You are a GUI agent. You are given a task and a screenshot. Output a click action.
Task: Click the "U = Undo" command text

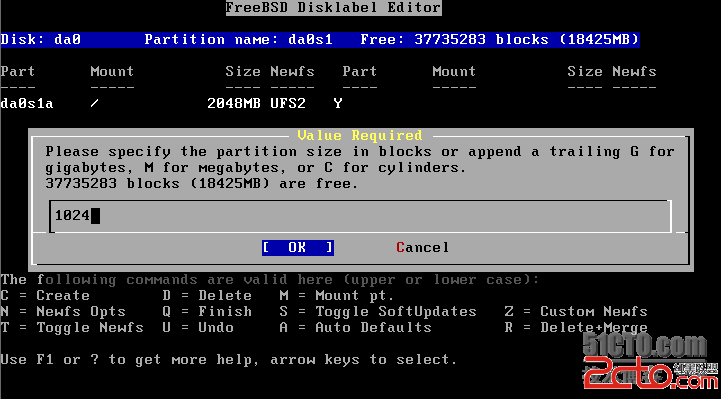pos(198,328)
